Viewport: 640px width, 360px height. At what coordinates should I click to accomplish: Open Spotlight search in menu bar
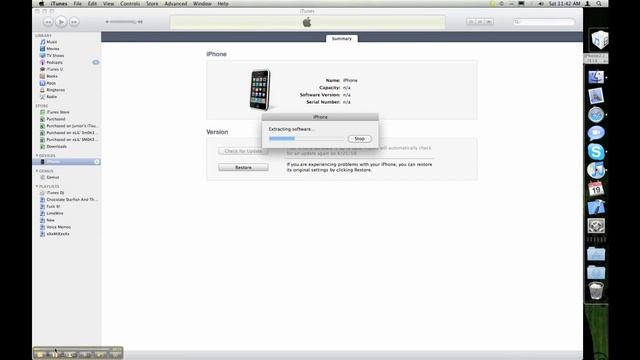pyautogui.click(x=599, y=4)
